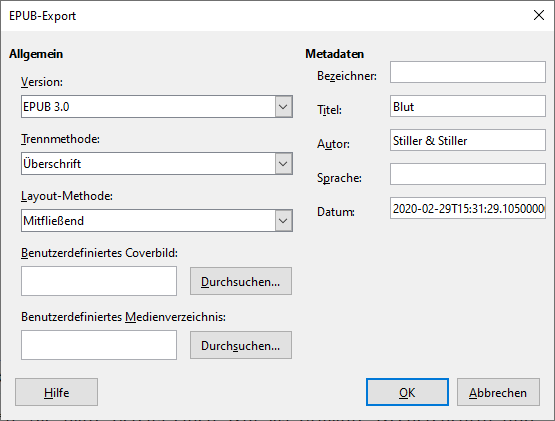Browse for a custom cover image

pos(241,281)
